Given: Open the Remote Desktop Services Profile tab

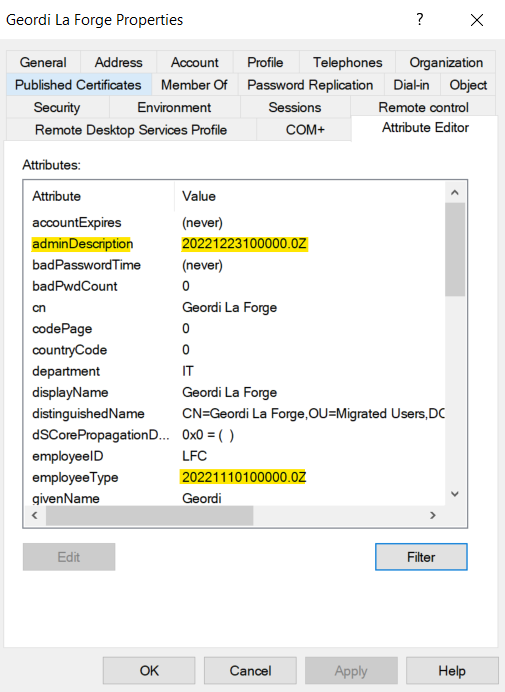Looking at the screenshot, I should [131, 130].
